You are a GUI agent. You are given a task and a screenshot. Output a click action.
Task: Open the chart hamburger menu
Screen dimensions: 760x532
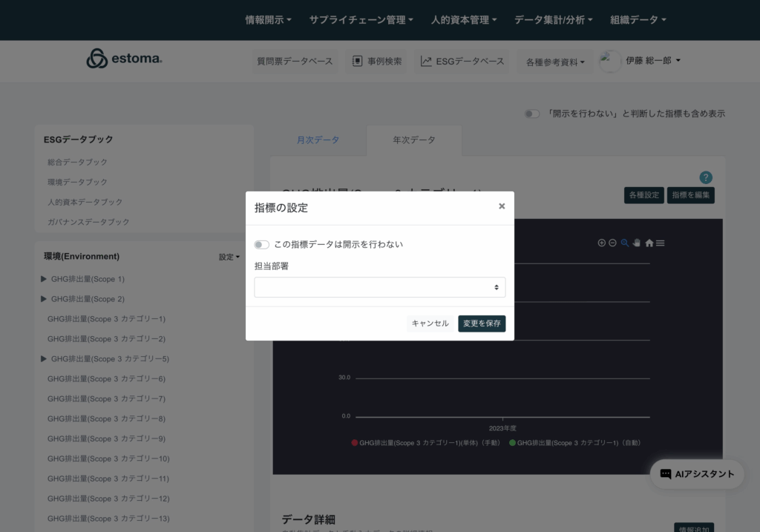661,243
